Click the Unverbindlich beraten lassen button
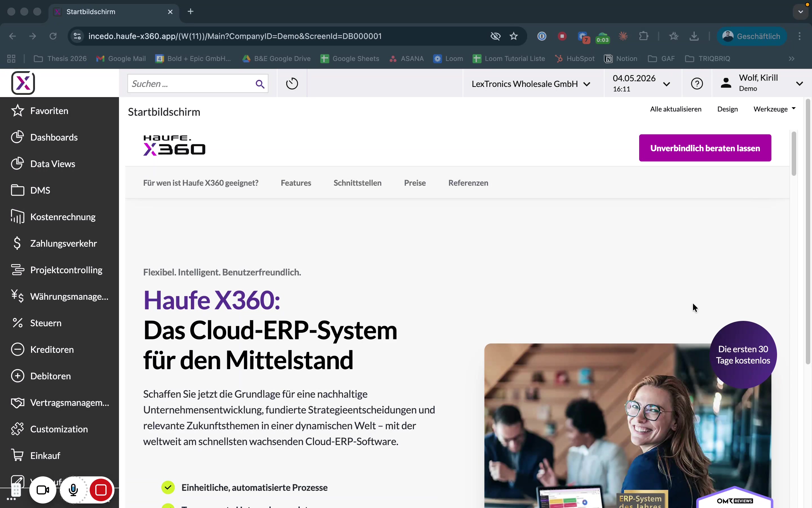Screen dimensions: 812x508 pyautogui.click(x=705, y=148)
